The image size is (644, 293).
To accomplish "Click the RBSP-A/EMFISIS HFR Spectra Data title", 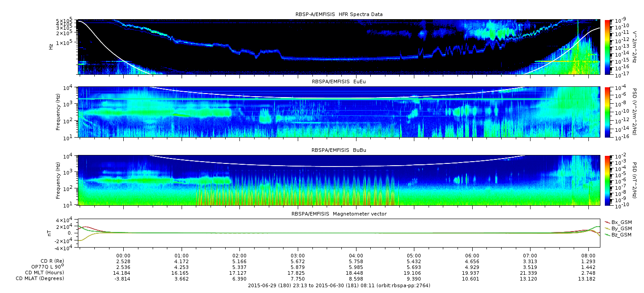I will pyautogui.click(x=339, y=14).
